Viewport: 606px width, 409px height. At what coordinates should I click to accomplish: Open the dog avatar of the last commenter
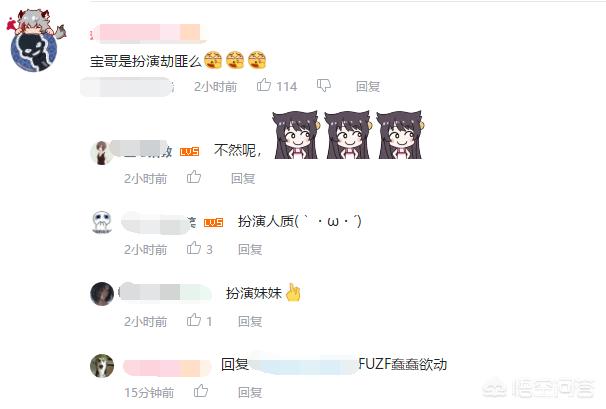[x=102, y=365]
